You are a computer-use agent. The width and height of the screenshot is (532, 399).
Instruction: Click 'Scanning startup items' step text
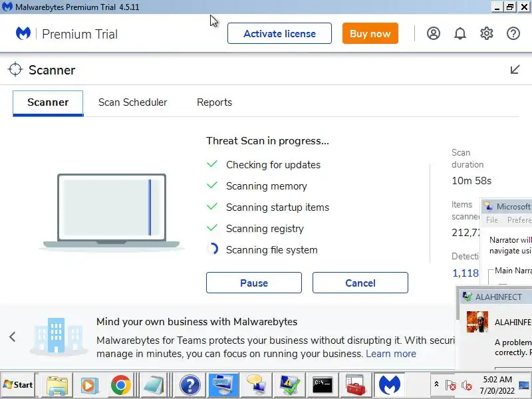click(x=277, y=207)
